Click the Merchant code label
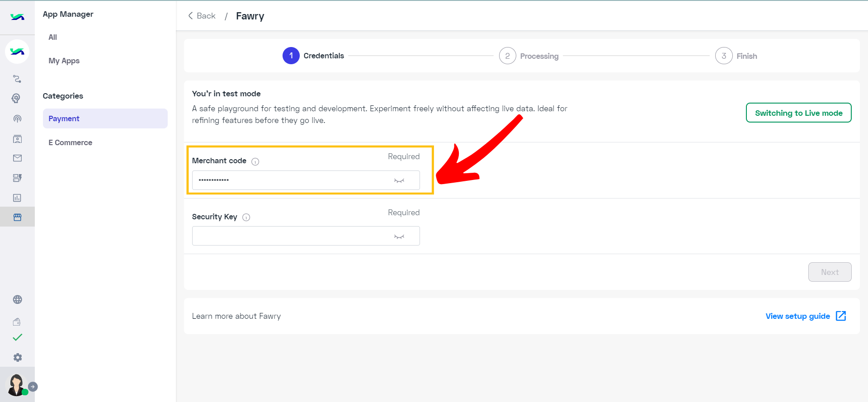 point(219,161)
